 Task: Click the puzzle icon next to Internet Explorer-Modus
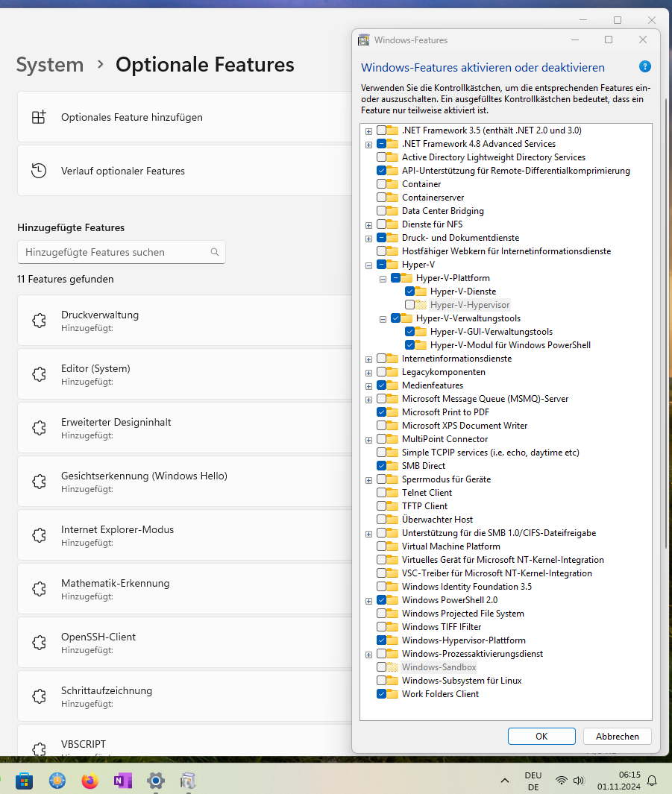(39, 535)
